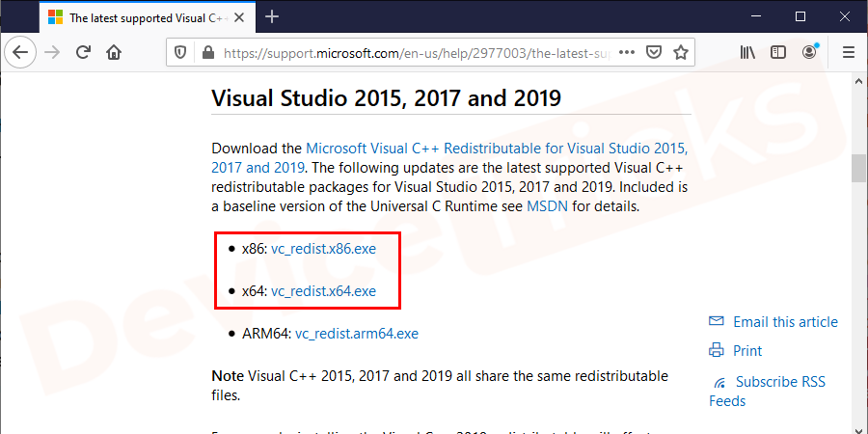The width and height of the screenshot is (868, 434).
Task: Click the address bar URL field
Action: tap(415, 53)
